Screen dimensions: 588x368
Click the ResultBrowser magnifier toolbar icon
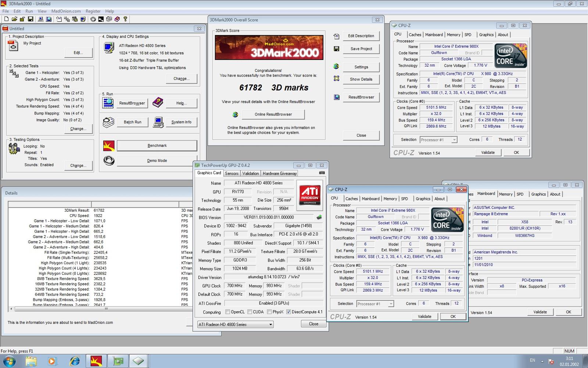click(49, 19)
